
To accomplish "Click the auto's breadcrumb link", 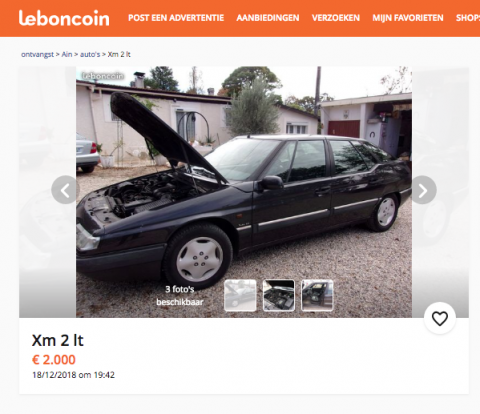I will coord(90,54).
